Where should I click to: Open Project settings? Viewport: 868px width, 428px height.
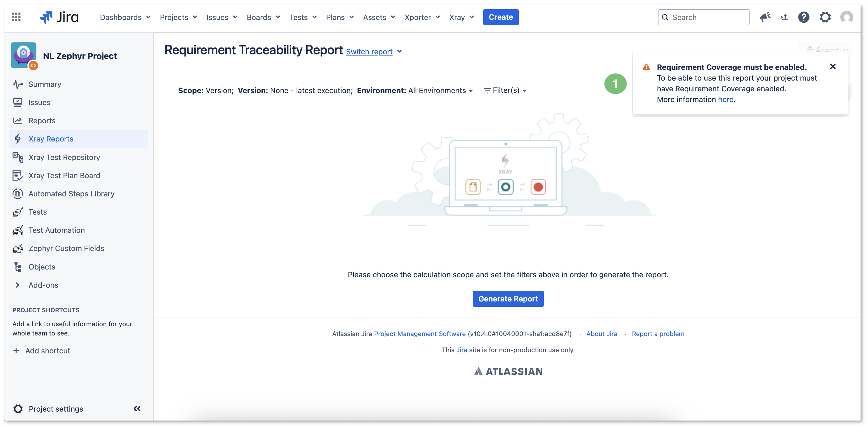click(56, 409)
